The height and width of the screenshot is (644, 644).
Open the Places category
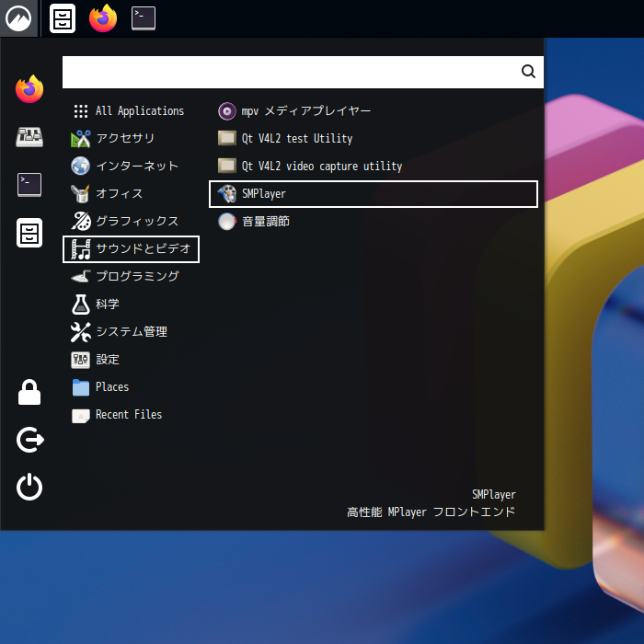tap(131, 387)
